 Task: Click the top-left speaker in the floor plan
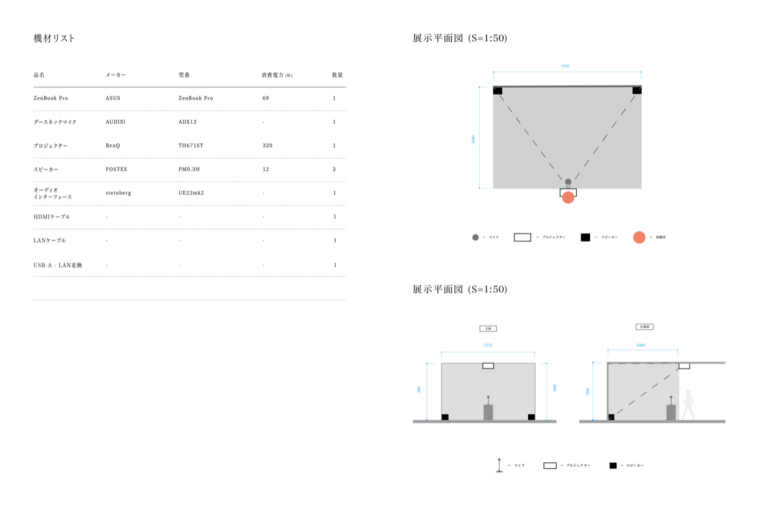497,90
